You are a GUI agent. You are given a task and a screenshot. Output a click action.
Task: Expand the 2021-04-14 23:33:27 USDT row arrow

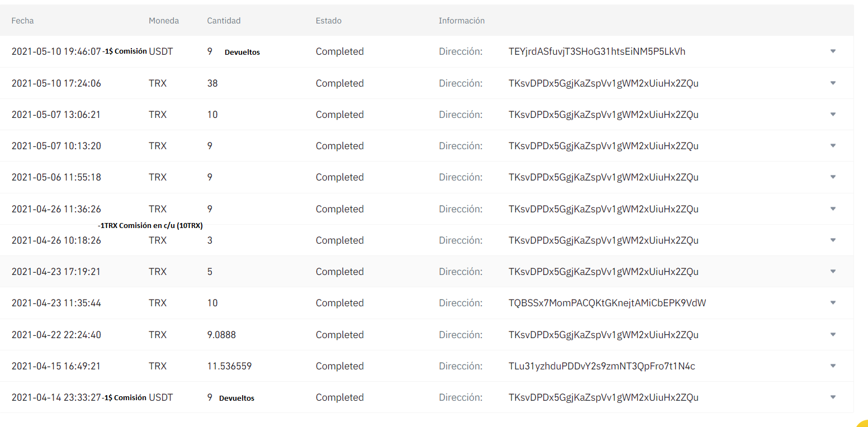pyautogui.click(x=833, y=397)
